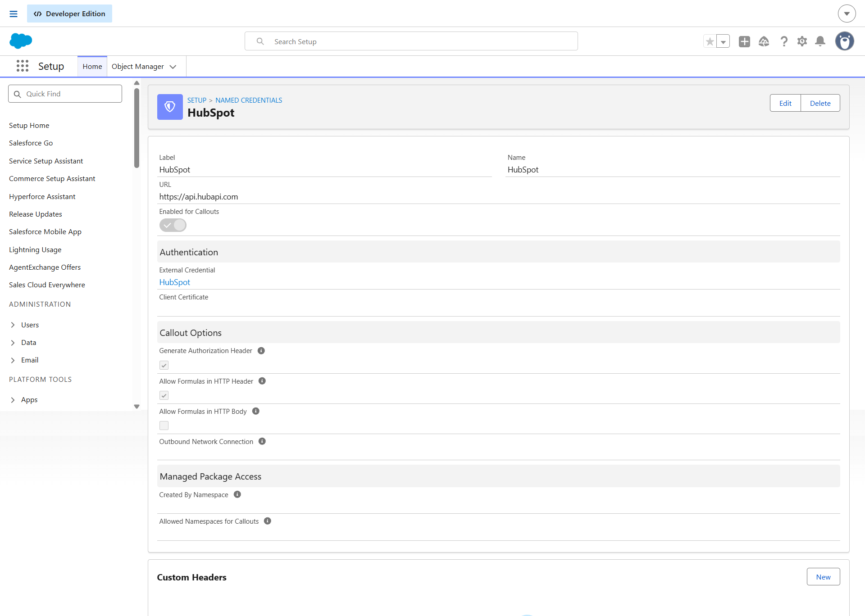Show info for Created By Namespace
865x616 pixels.
237,494
